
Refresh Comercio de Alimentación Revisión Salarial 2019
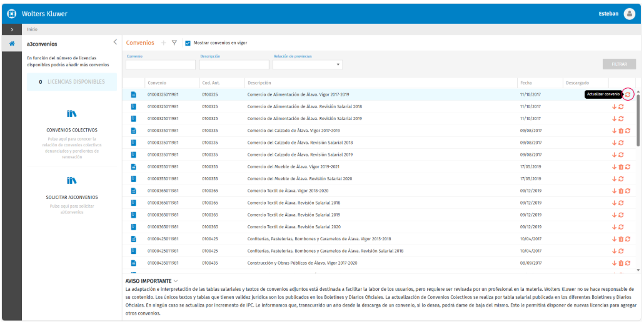click(621, 119)
